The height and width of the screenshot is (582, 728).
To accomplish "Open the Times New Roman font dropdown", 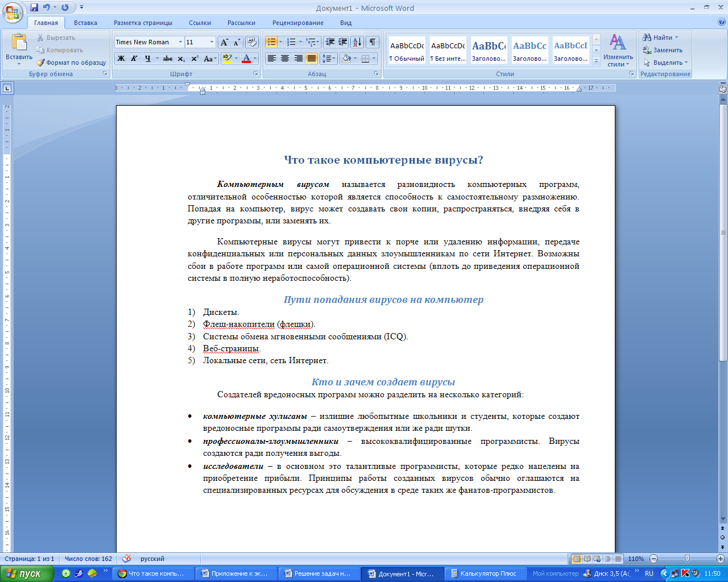I will tap(180, 42).
